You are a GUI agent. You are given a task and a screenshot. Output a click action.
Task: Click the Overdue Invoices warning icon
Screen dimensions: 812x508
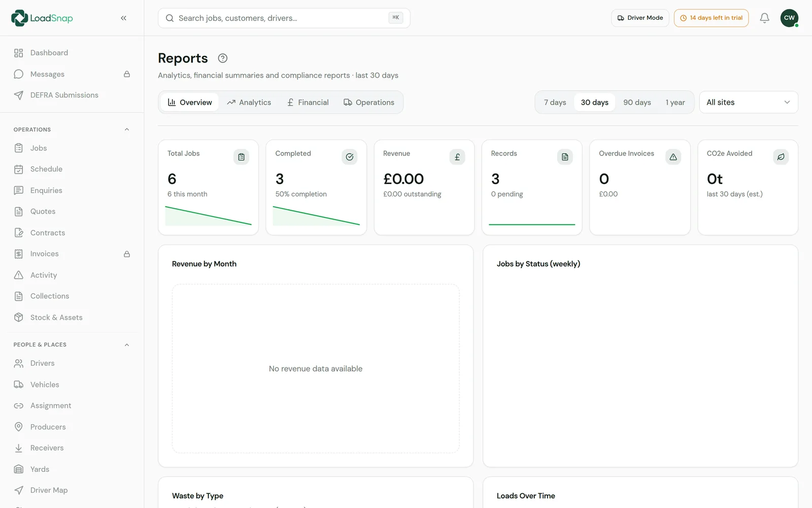click(x=673, y=157)
